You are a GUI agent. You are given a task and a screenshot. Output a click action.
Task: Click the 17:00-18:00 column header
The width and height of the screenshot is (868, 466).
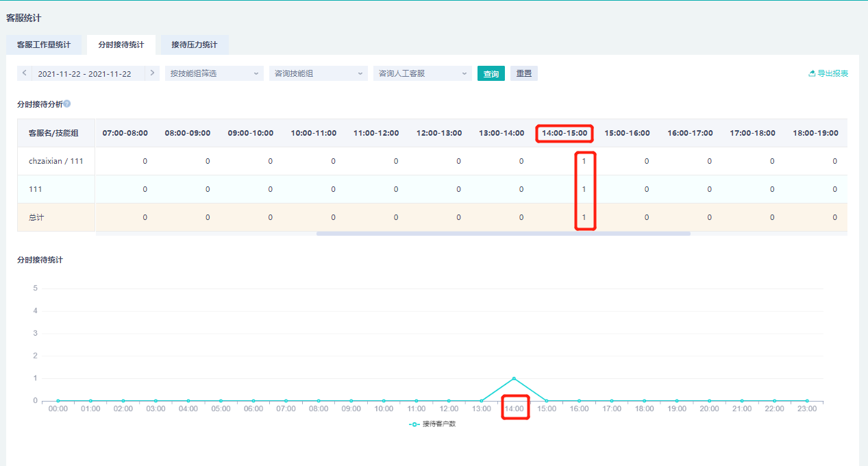pos(753,133)
